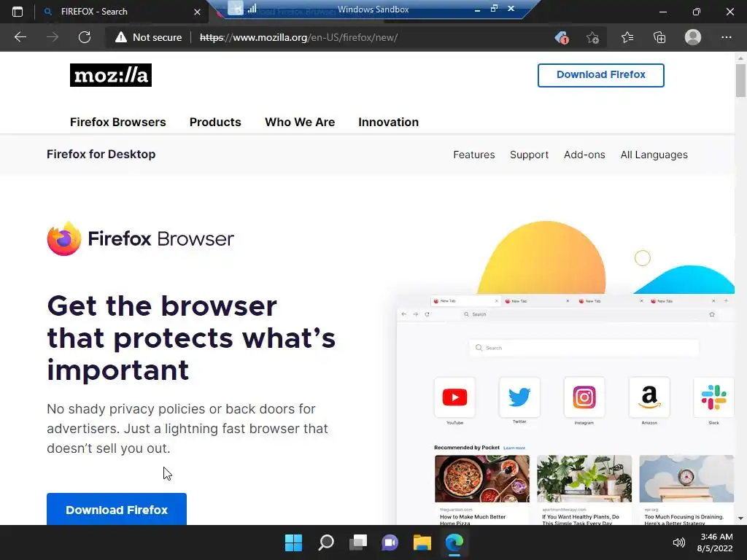The image size is (747, 560).
Task: Reload the page with refresh icon
Action: click(85, 37)
